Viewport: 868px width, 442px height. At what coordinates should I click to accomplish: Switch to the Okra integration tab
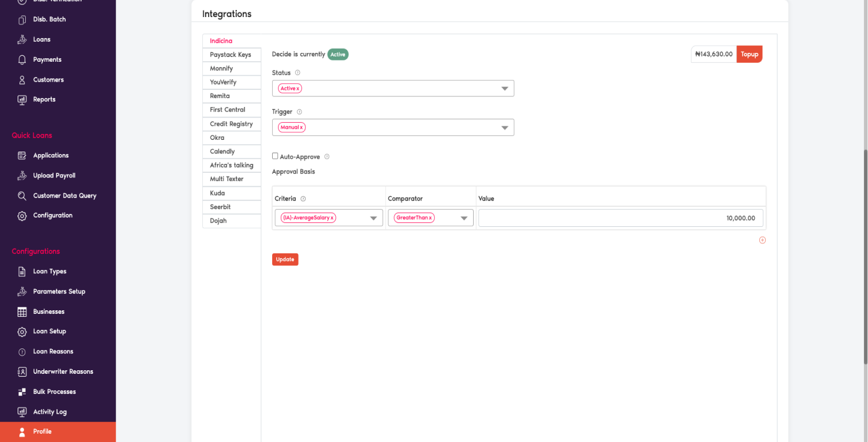tap(232, 138)
